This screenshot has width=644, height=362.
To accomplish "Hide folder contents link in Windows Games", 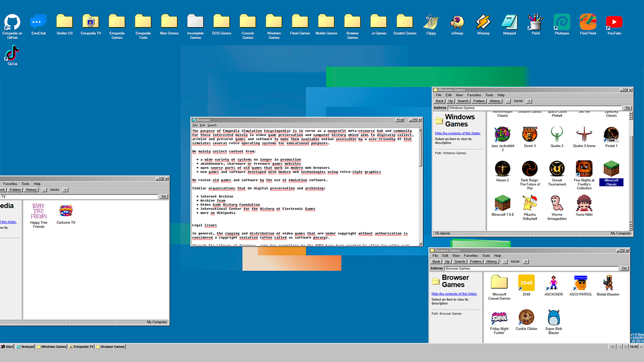I will pos(458,133).
